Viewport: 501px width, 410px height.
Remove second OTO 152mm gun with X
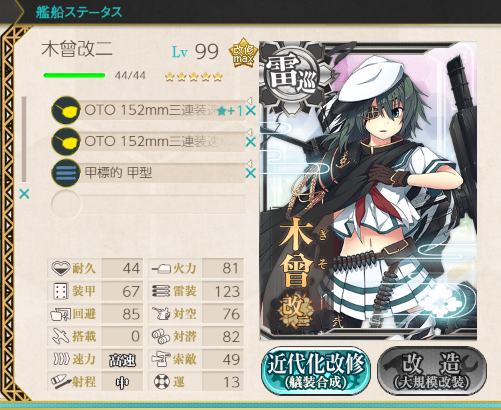click(x=250, y=142)
